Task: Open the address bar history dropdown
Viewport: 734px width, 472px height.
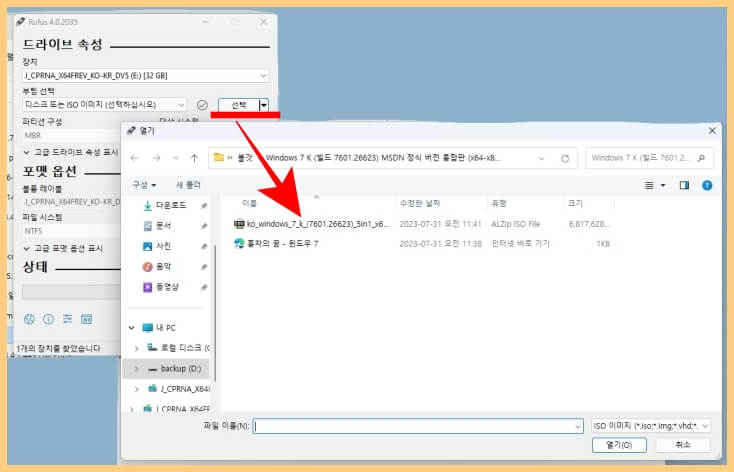Action: (x=542, y=158)
